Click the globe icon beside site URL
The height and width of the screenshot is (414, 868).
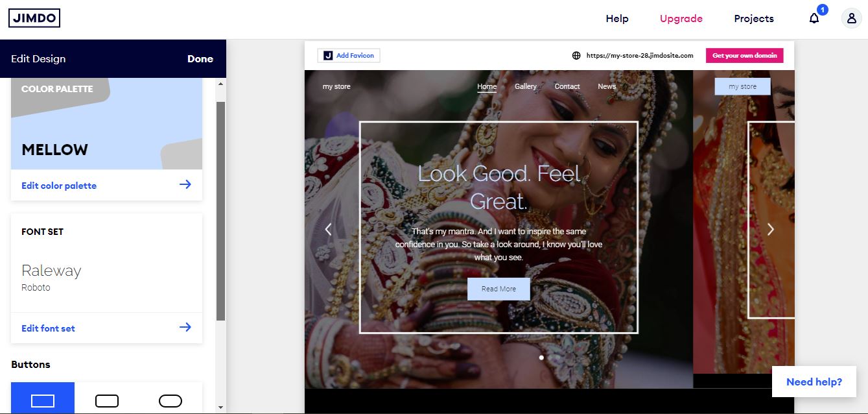[576, 56]
